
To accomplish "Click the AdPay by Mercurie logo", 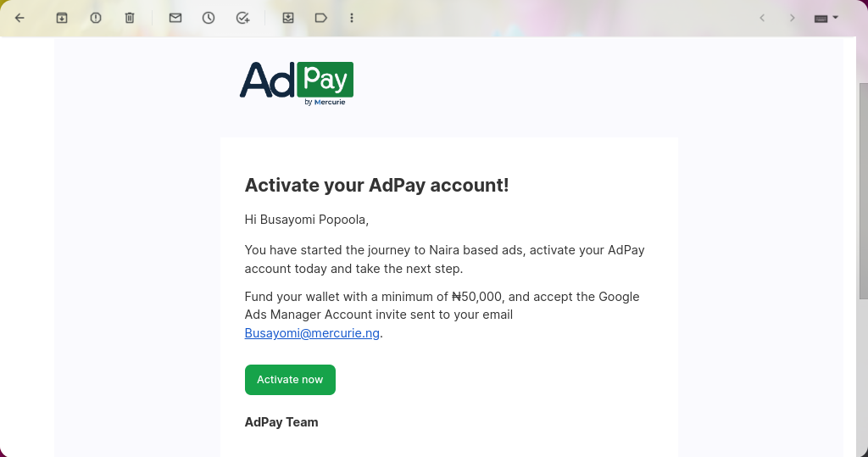I will click(x=297, y=83).
